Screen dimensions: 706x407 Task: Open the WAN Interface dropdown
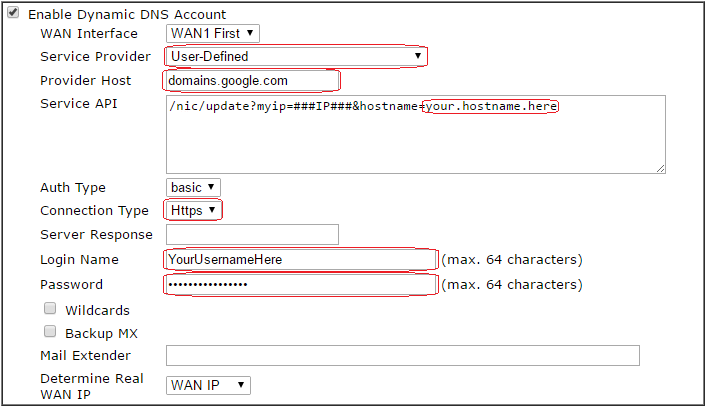[x=213, y=33]
